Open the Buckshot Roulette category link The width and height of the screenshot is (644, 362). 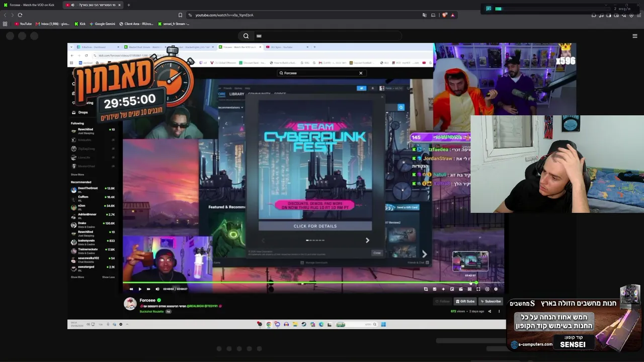pyautogui.click(x=151, y=311)
